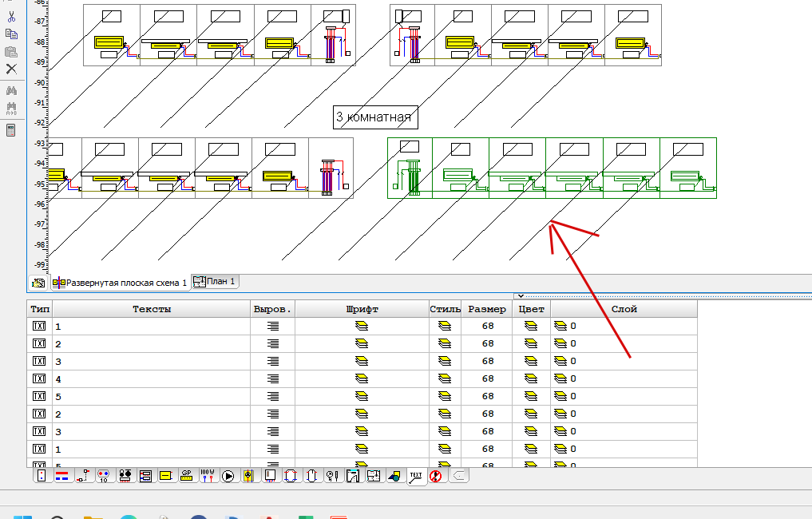Click the Слой column header
The image size is (812, 519).
624,309
